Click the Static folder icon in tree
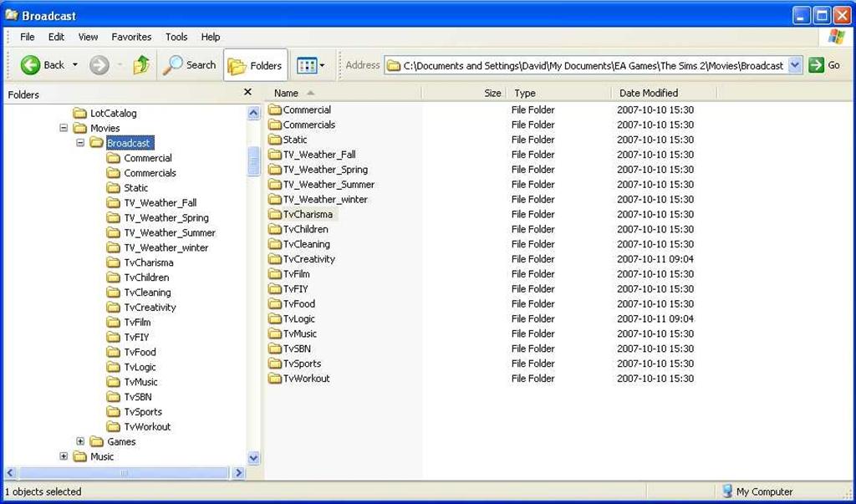 [114, 188]
